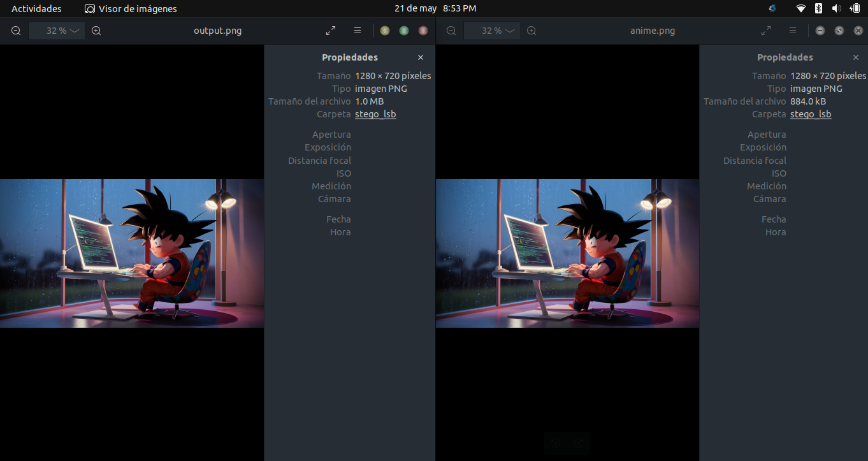This screenshot has height=461, width=868.
Task: Click the anime.png image preview
Action: (x=567, y=253)
